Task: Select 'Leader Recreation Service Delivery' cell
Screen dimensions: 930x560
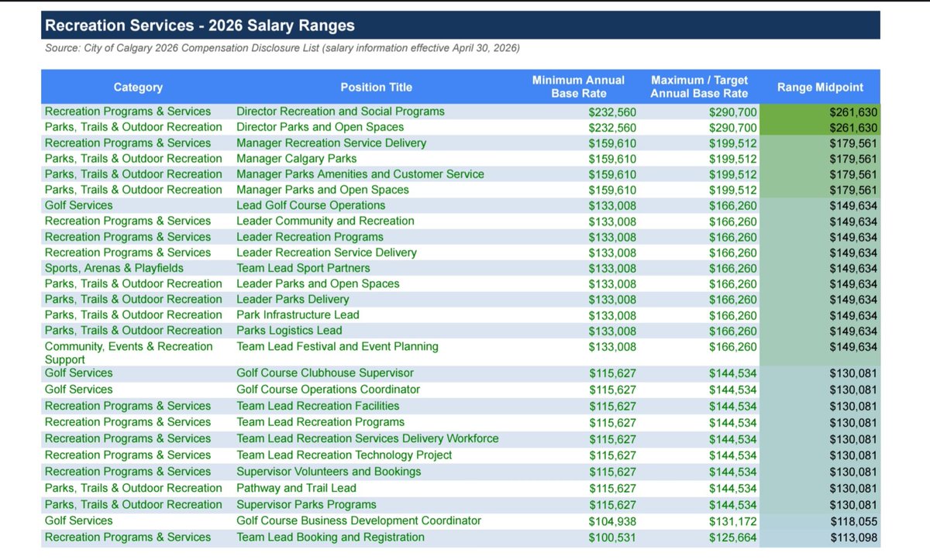Action: pos(326,253)
